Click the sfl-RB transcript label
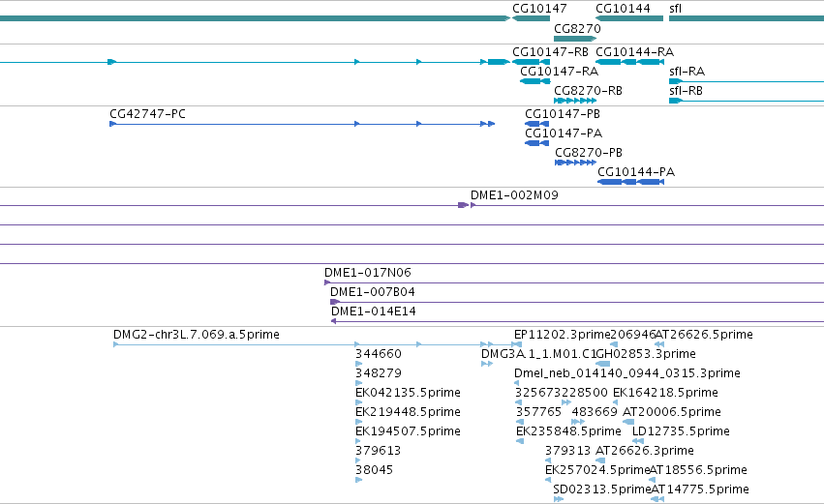824x504 pixels. point(686,90)
